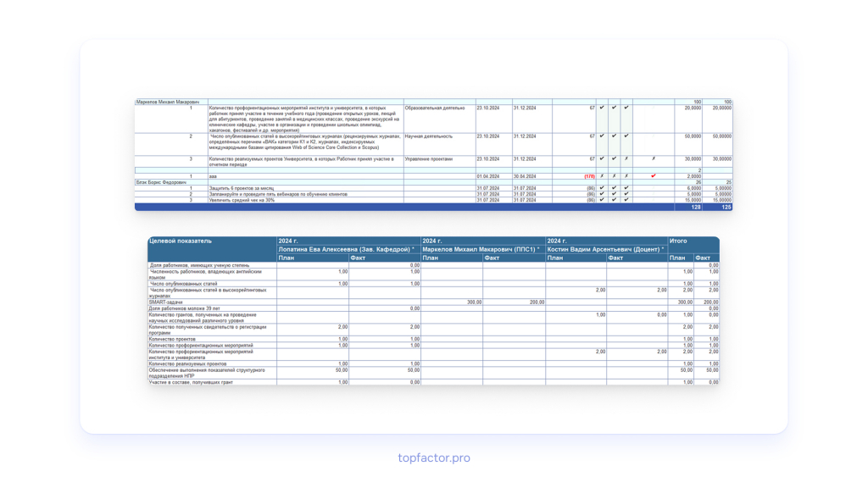The height and width of the screenshot is (488, 868).
Task: Click third checkmark in 'Научная деятельность' row
Action: coord(626,136)
